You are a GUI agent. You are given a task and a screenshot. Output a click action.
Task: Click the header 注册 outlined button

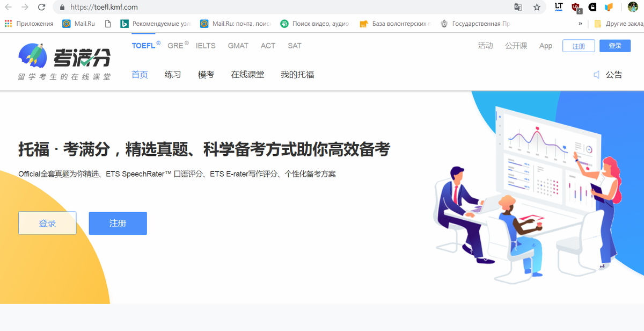tap(579, 46)
